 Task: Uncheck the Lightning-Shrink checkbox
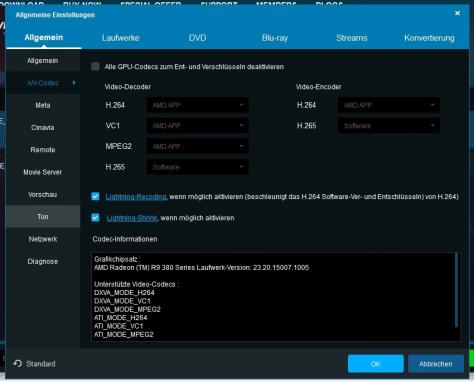click(95, 218)
